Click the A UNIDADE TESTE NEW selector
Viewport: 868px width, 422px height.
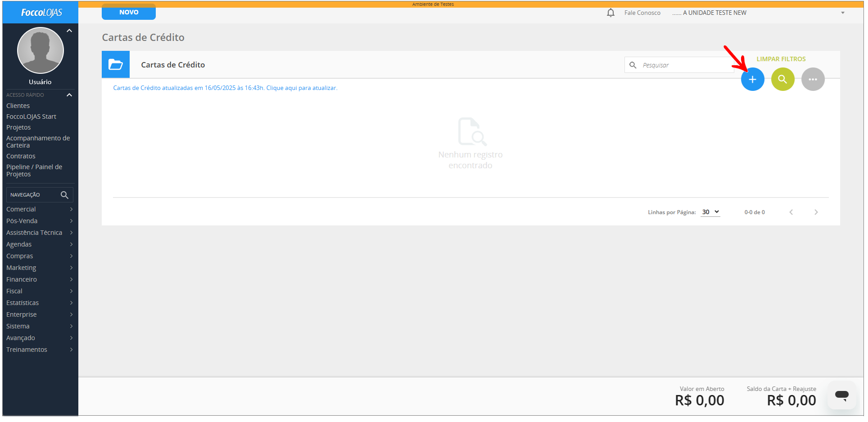tap(758, 13)
